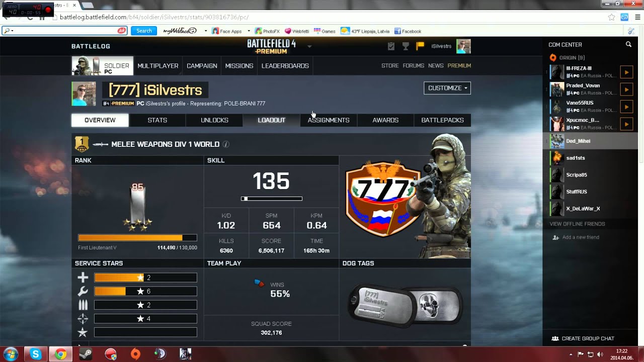
Task: Open the Multiplayer menu
Action: tap(158, 66)
